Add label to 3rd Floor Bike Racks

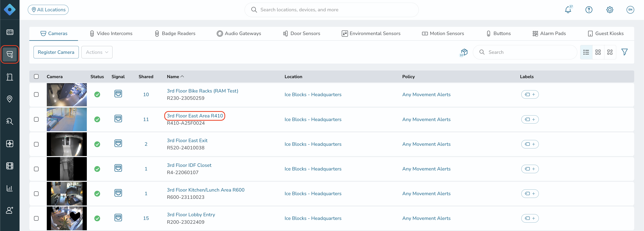coord(530,94)
